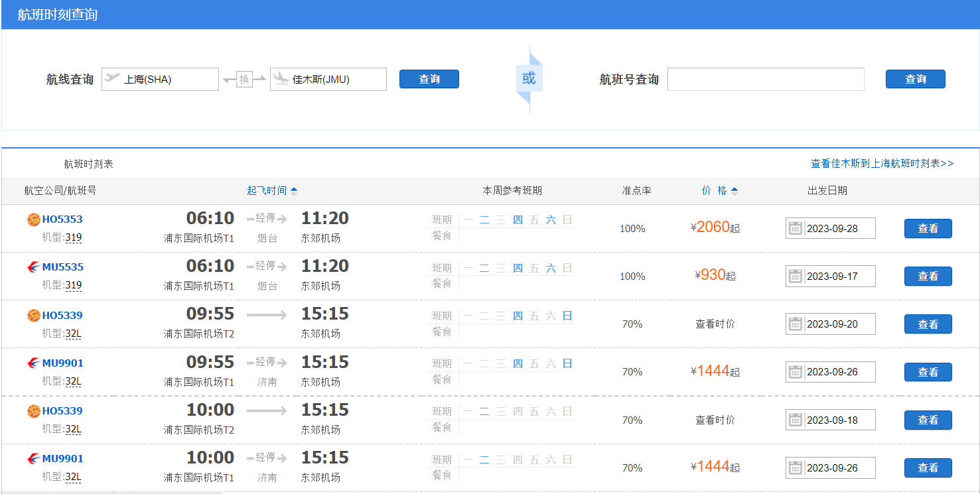Click China Eastern logo beside MU5535
The image size is (980, 494).
click(34, 267)
